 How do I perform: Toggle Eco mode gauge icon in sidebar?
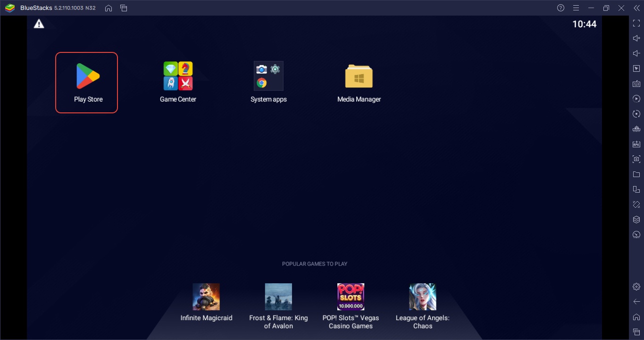point(636,235)
